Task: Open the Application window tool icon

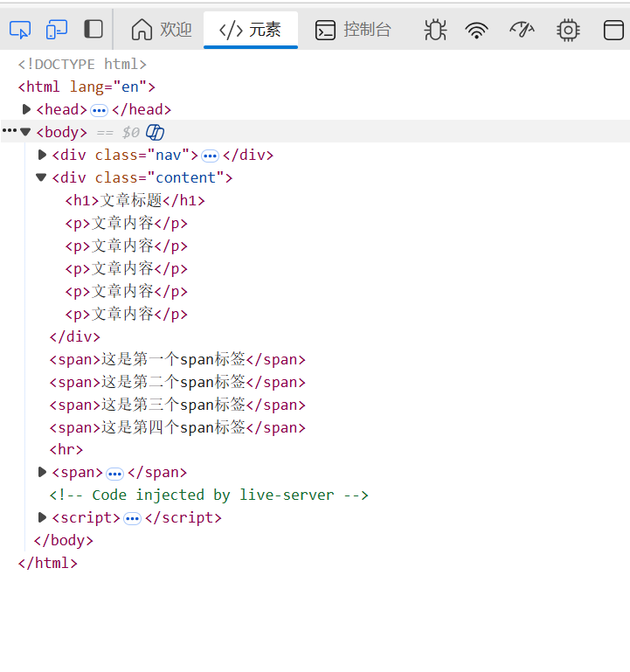Action: pyautogui.click(x=613, y=30)
